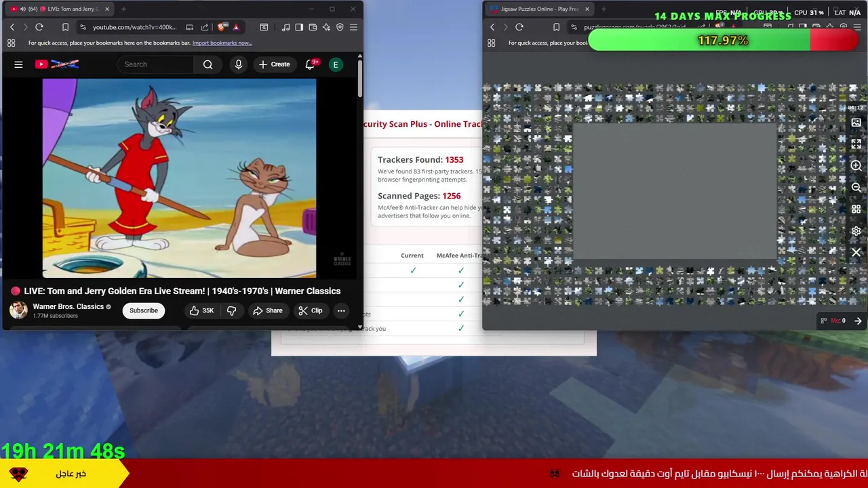
Task: Go back in the puzzle browser window
Action: [x=492, y=27]
